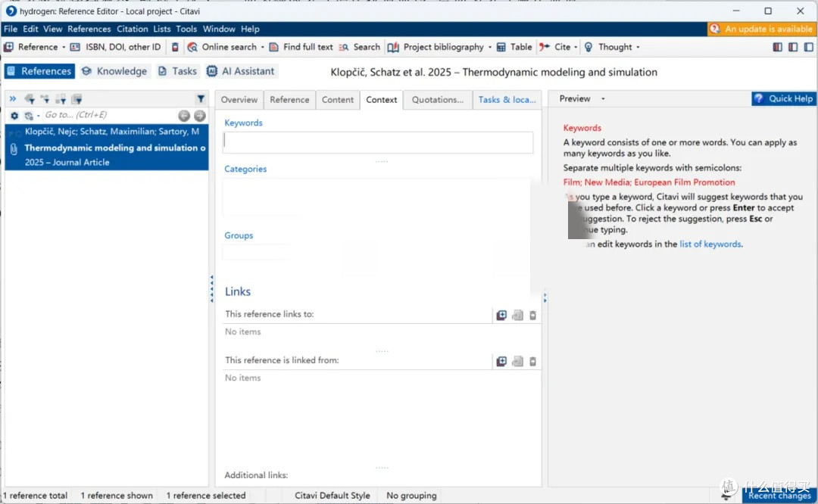Navigate back with the left arrow button
Screen dimensions: 818x504
pos(183,116)
